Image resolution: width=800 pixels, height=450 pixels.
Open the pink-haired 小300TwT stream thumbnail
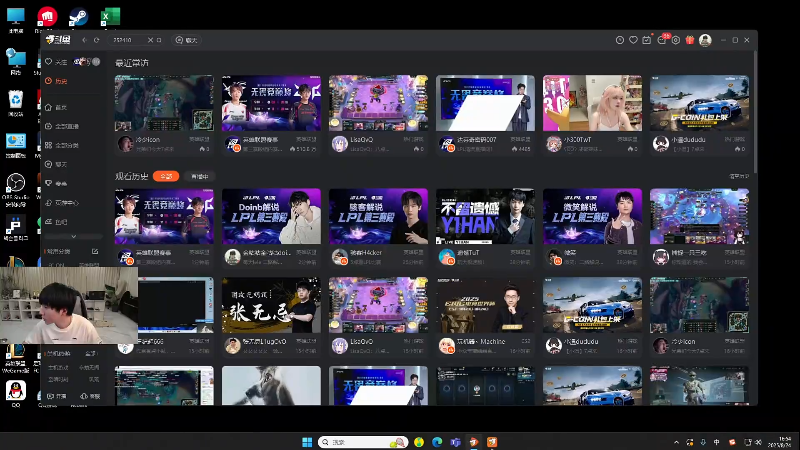point(592,103)
